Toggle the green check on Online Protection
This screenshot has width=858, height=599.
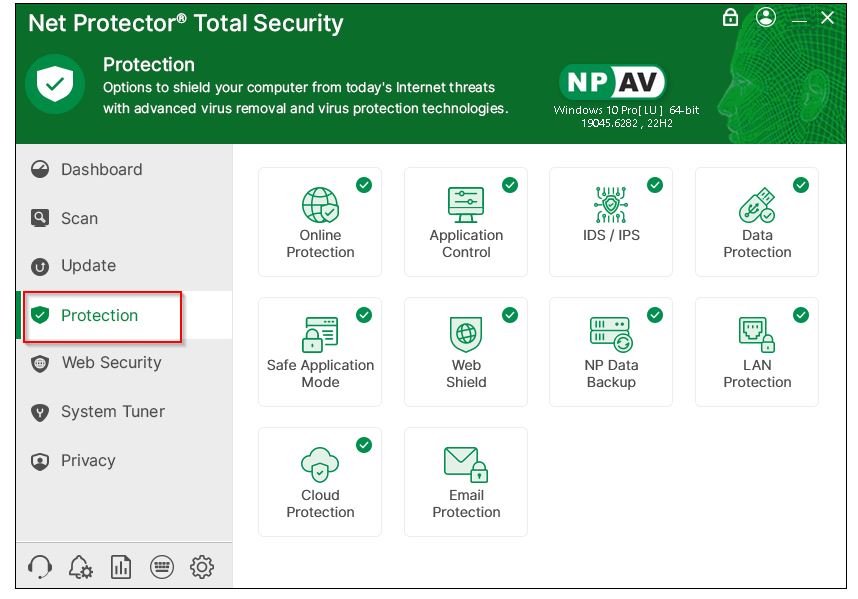tap(364, 185)
